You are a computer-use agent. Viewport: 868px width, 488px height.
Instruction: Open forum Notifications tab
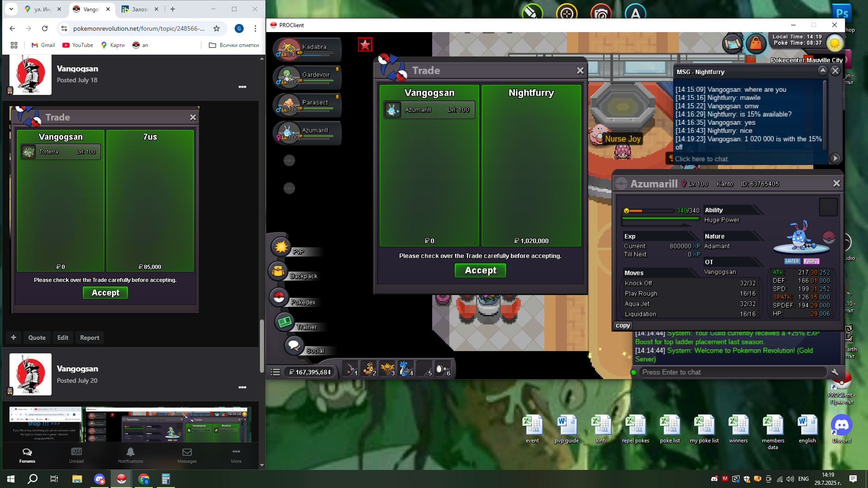[x=131, y=455]
